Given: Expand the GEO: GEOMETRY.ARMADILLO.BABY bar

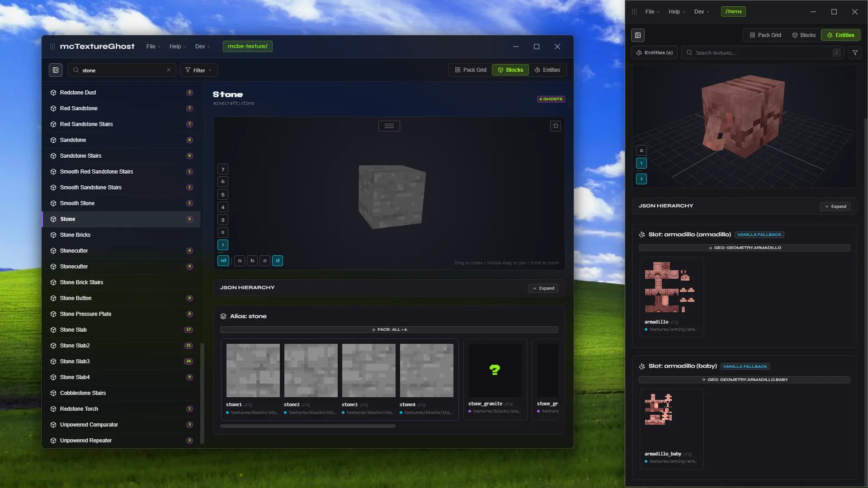Looking at the screenshot, I should pyautogui.click(x=745, y=380).
